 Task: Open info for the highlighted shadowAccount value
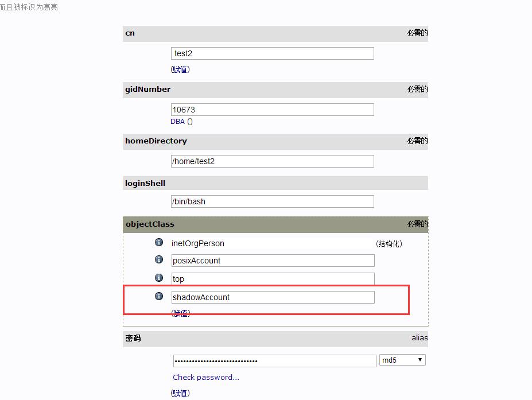pos(159,297)
